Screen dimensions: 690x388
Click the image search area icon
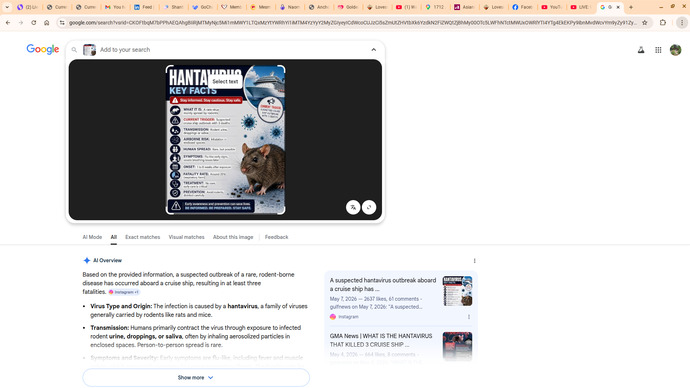(369, 207)
